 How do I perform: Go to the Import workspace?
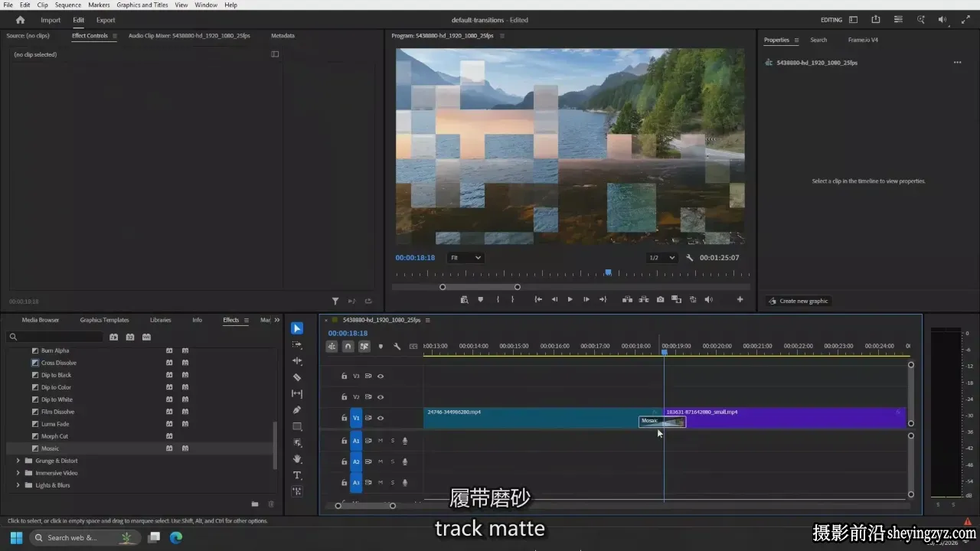pos(51,20)
